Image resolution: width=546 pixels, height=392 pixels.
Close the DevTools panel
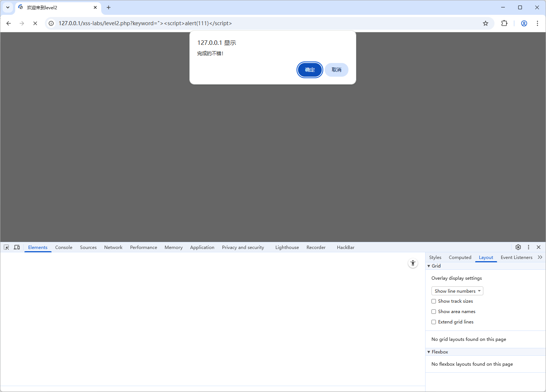[539, 247]
